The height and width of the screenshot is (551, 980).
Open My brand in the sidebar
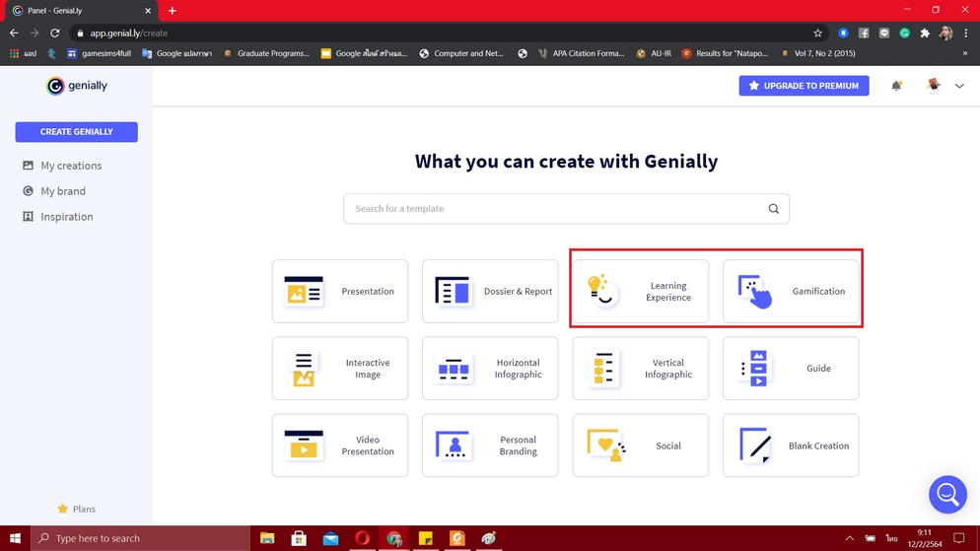54,191
